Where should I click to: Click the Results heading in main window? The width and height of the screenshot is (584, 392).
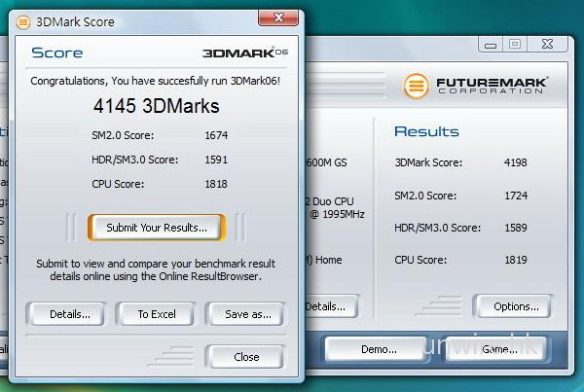click(x=426, y=131)
